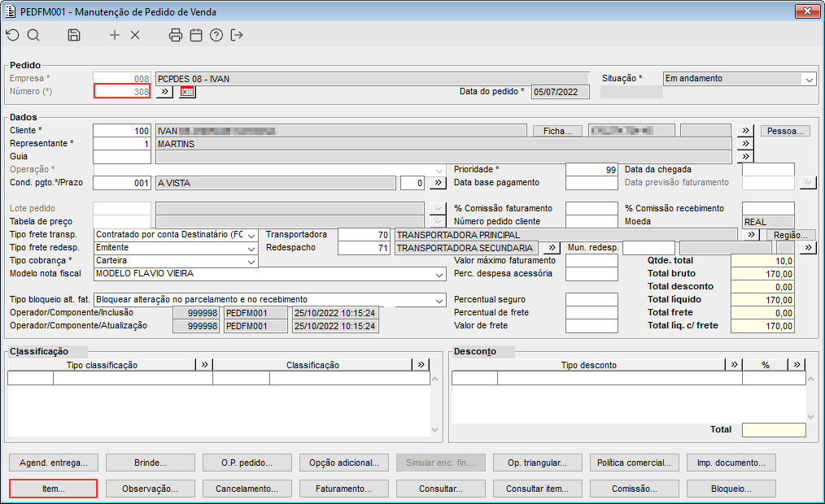This screenshot has width=825, height=504.
Task: Open the Modelo nota fiscal dropdown
Action: (x=439, y=274)
